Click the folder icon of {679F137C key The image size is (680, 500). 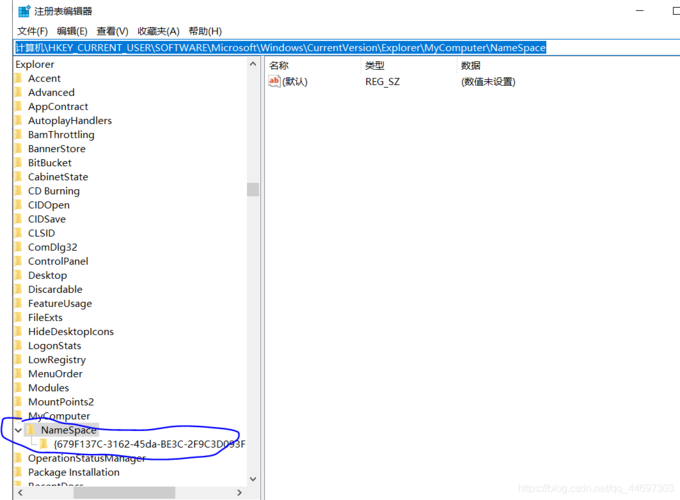tap(44, 444)
